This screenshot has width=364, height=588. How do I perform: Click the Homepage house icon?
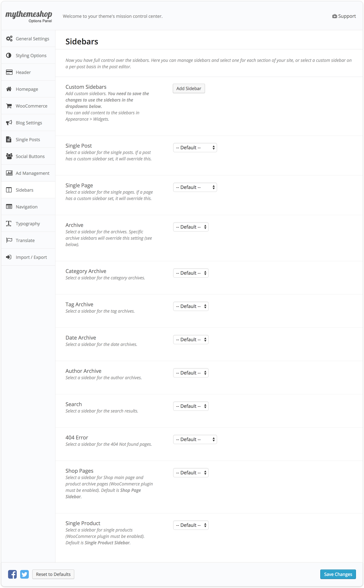click(x=9, y=89)
